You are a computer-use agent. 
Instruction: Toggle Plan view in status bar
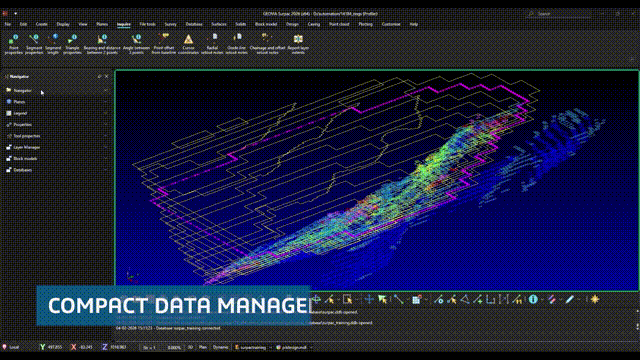pyautogui.click(x=202, y=347)
